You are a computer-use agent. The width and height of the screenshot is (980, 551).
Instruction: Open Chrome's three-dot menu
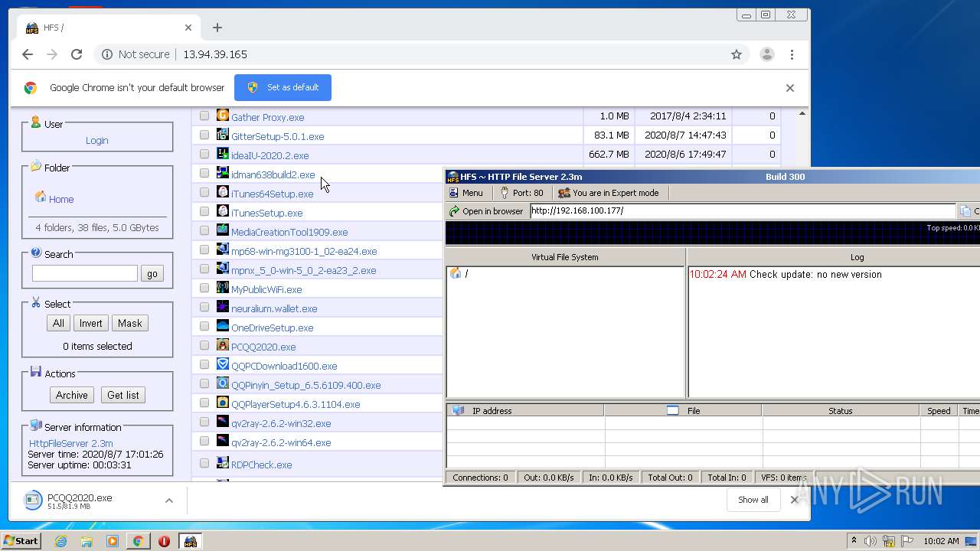point(792,54)
